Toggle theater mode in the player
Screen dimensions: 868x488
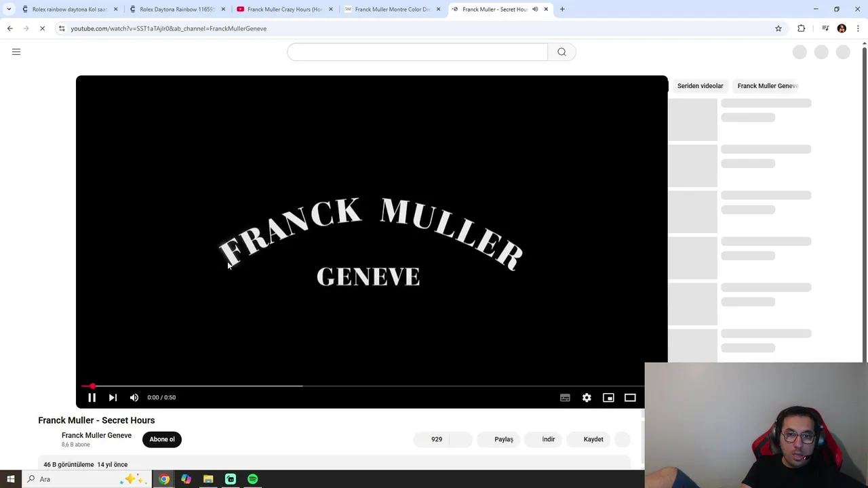(x=630, y=398)
